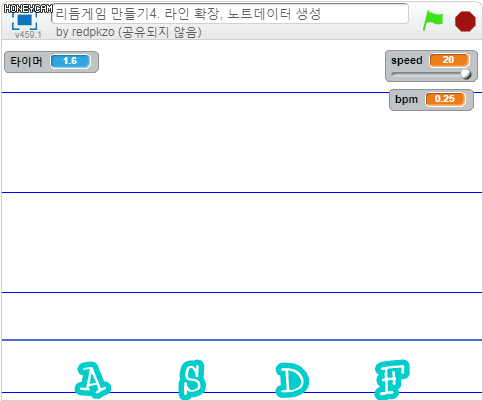Screen dimensions: 483x401
Task: Click the F key sprite
Action: [391, 379]
